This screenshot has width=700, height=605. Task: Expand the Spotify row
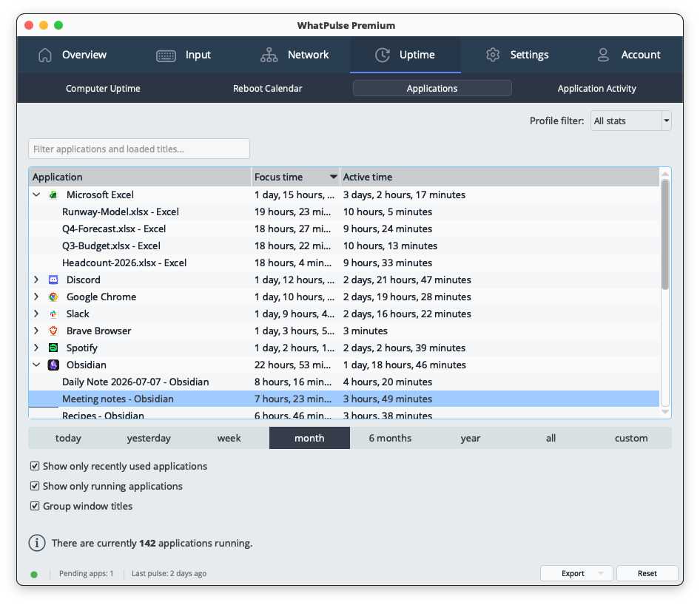[x=36, y=348]
